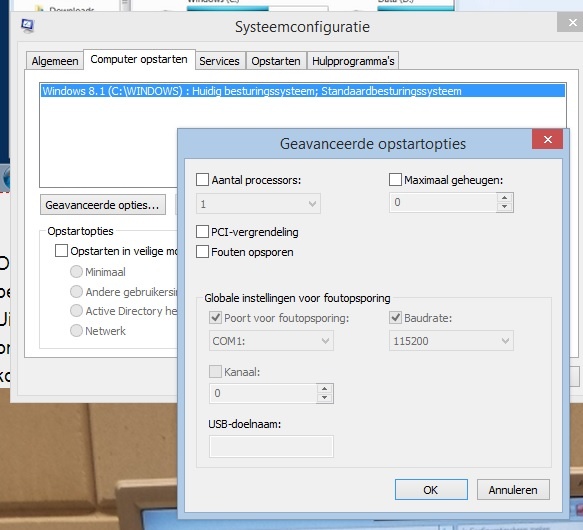Image resolution: width=583 pixels, height=530 pixels.
Task: Click into the Maximaal geheugen field
Action: pos(443,203)
